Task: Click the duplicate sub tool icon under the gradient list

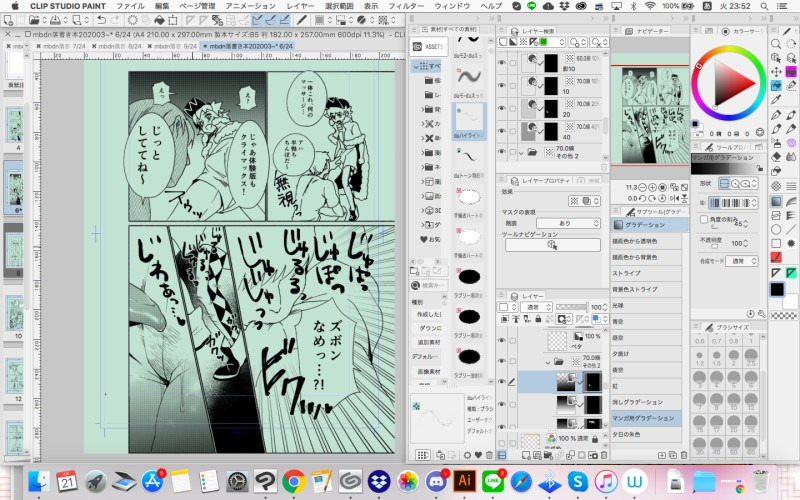Action: pyautogui.click(x=672, y=455)
